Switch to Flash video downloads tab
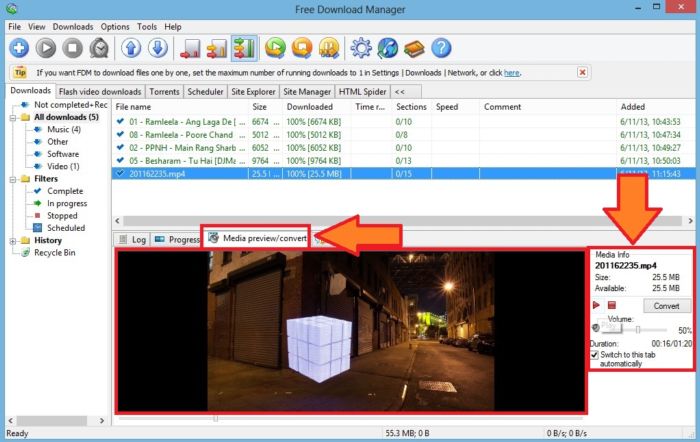This screenshot has height=442, width=700. click(x=100, y=92)
